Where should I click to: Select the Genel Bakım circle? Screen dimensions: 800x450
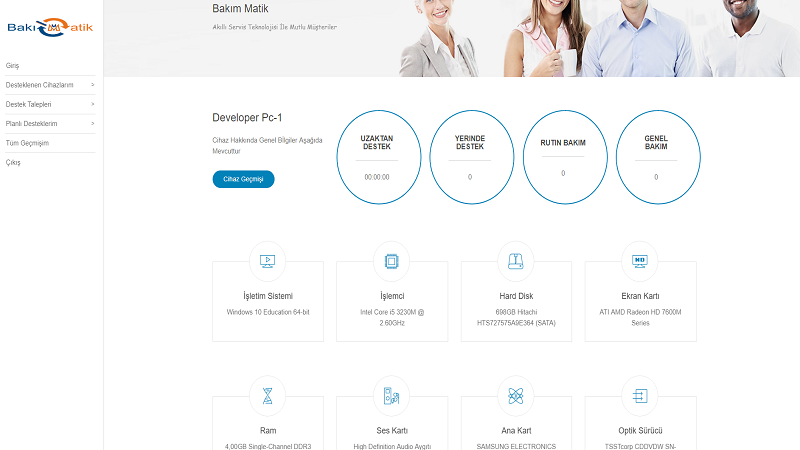[x=656, y=156]
